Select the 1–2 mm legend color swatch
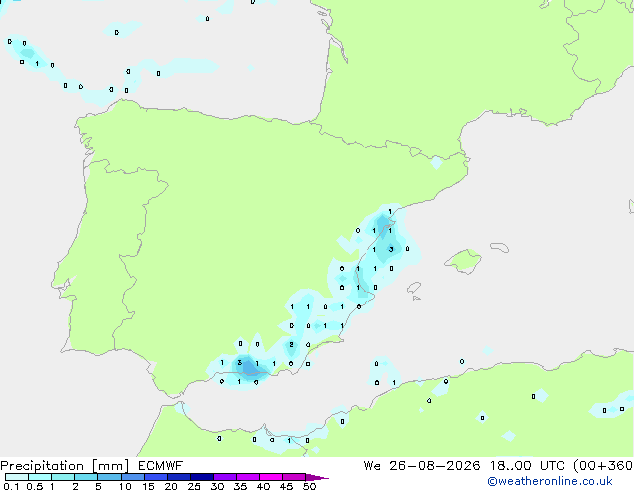This screenshot has height=490, width=634. click(63, 477)
